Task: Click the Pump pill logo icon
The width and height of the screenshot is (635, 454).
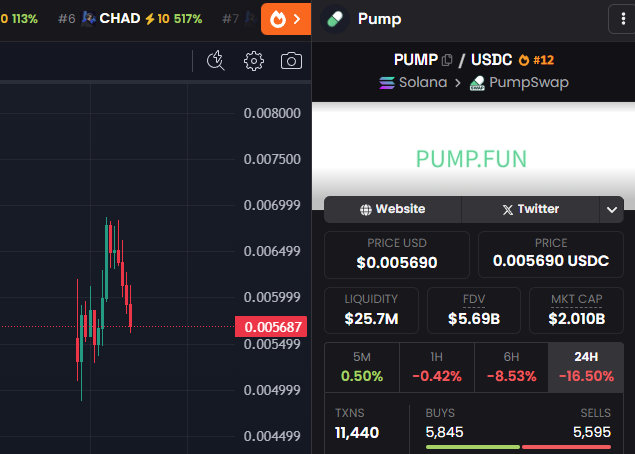Action: click(x=335, y=19)
